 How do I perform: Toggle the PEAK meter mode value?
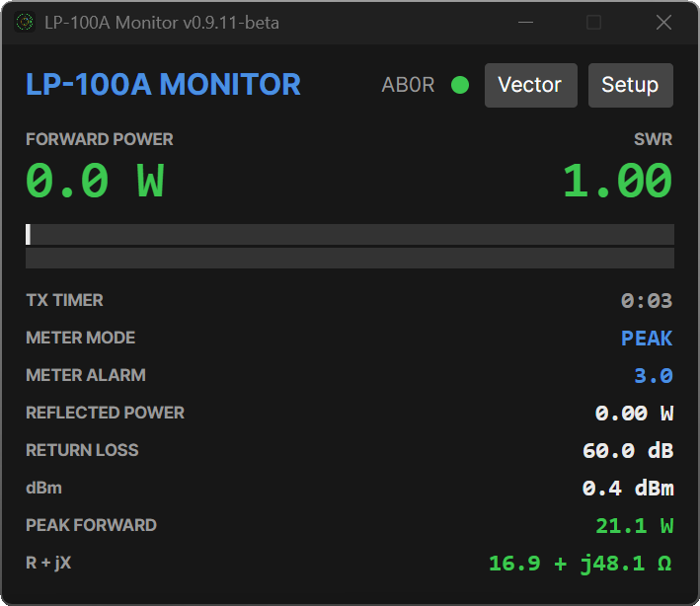pos(647,339)
